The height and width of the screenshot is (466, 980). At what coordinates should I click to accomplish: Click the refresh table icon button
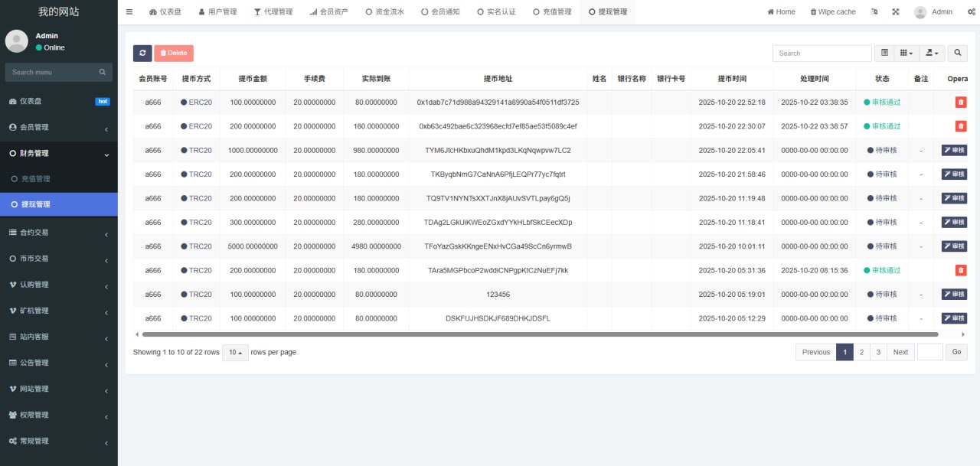pyautogui.click(x=142, y=53)
